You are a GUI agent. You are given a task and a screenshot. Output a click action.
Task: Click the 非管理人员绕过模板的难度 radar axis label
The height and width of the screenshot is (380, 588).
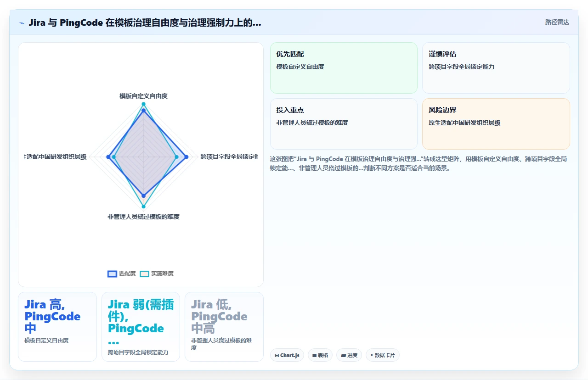[x=143, y=217]
